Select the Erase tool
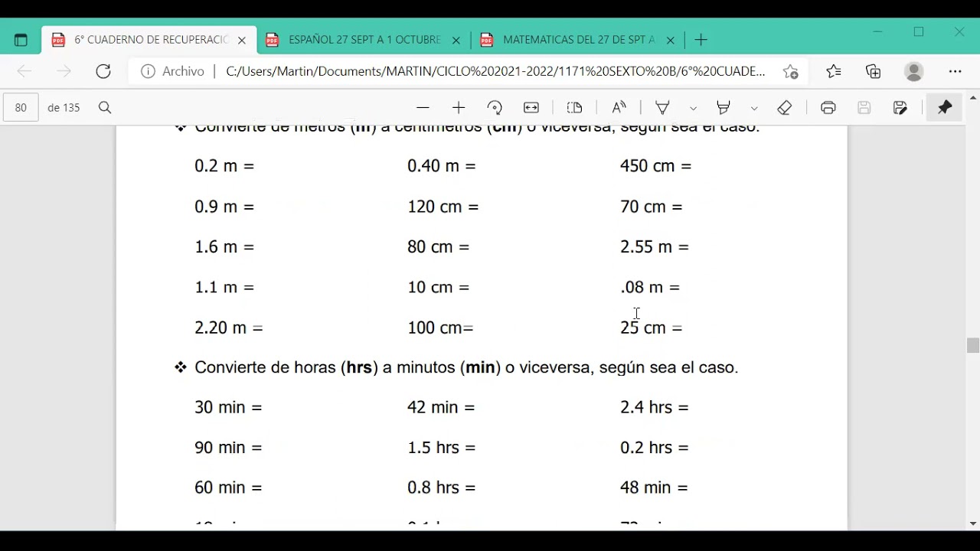980x551 pixels. (x=785, y=108)
